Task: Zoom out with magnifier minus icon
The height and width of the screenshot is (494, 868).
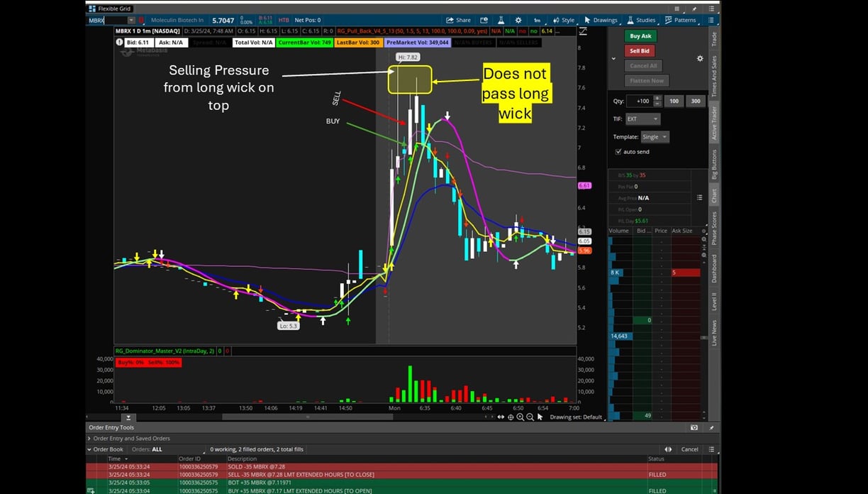Action: (x=530, y=417)
